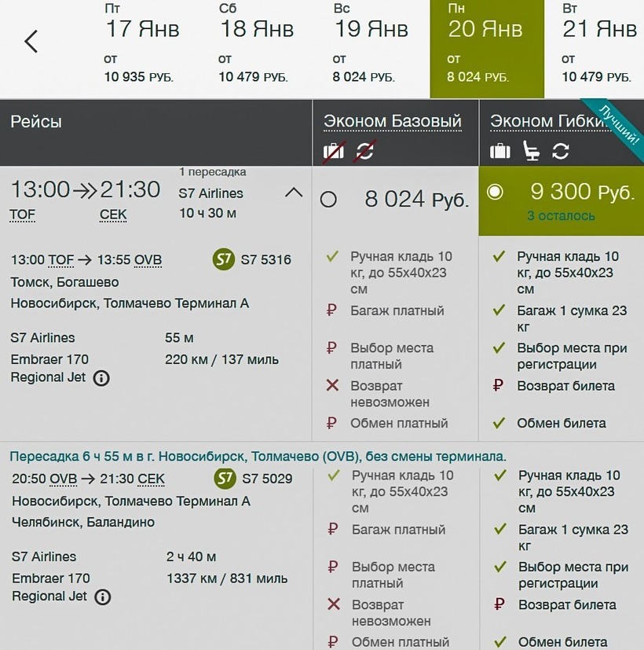Click the S7 logo next to flight S7 5316

224,259
